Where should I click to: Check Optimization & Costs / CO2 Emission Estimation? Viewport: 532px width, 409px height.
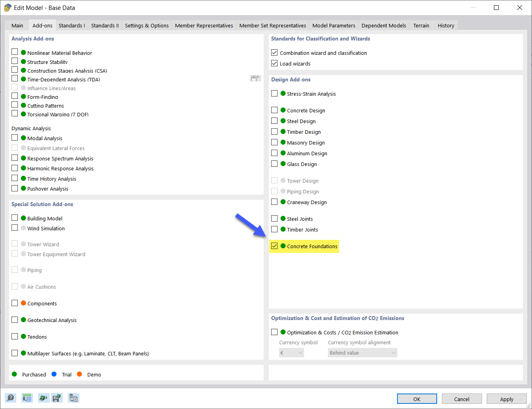pyautogui.click(x=274, y=332)
